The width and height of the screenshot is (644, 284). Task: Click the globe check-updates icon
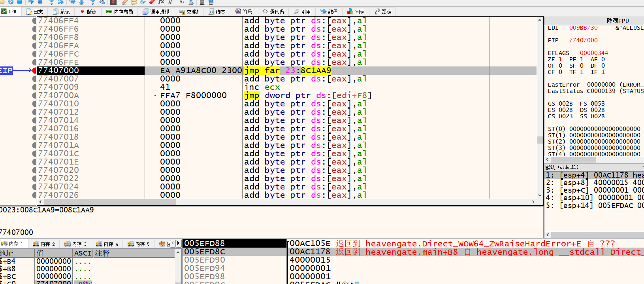pos(211,2)
